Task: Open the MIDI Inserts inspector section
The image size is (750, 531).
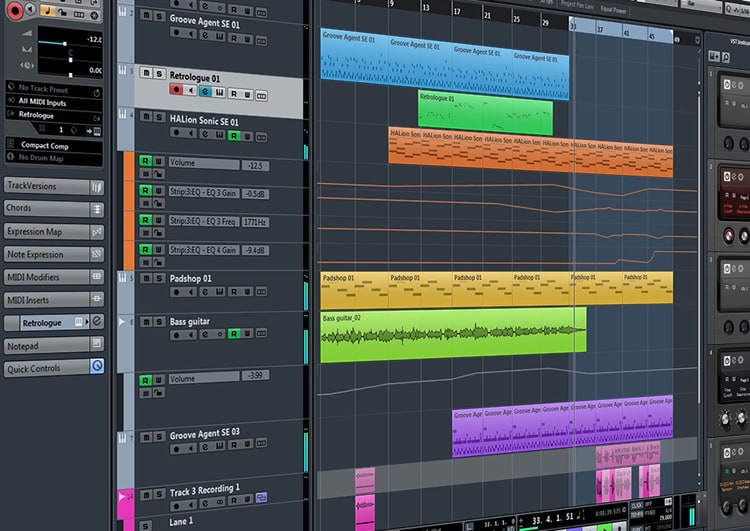Action: pos(46,299)
